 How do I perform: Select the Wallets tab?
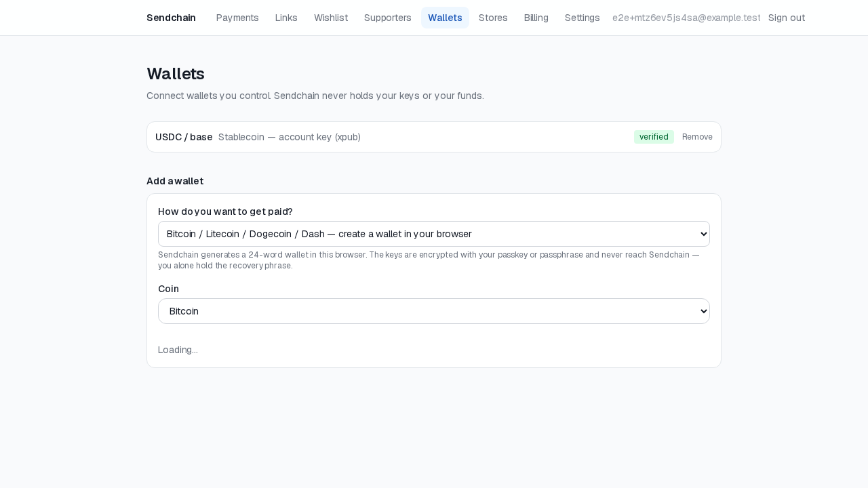click(445, 18)
